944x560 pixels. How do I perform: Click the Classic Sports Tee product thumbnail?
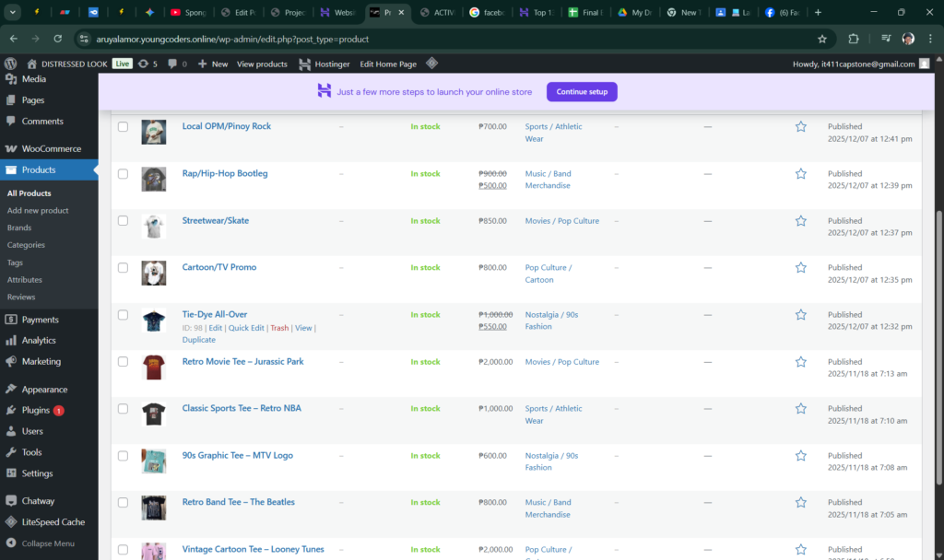click(x=154, y=414)
